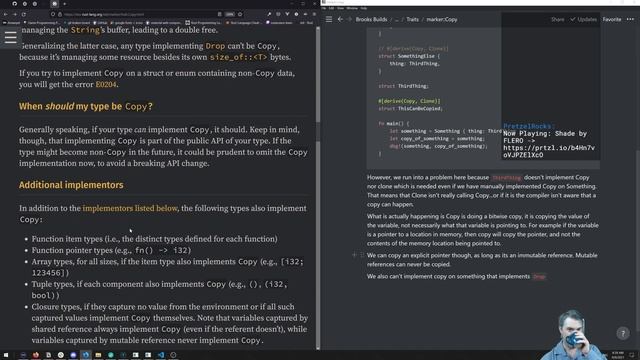Expand the collapsed breadcrumb ellipsis in Notion
This screenshot has height=360, width=640.
397,19
